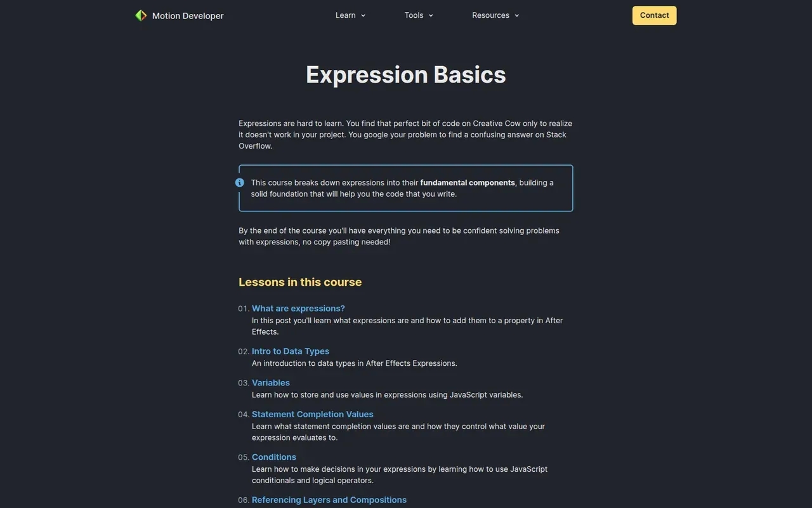This screenshot has height=508, width=812.
Task: Click the blue info icon in callout
Action: pyautogui.click(x=240, y=183)
